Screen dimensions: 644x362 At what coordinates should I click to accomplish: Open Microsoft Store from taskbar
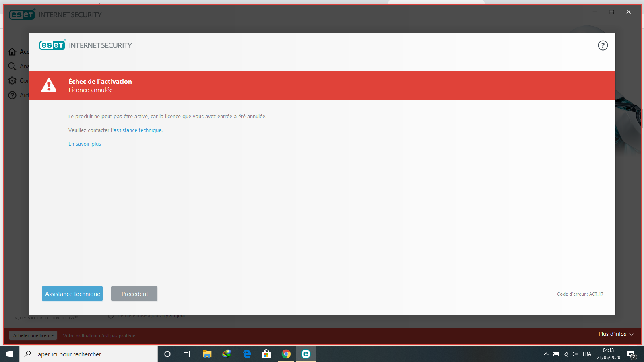point(266,354)
